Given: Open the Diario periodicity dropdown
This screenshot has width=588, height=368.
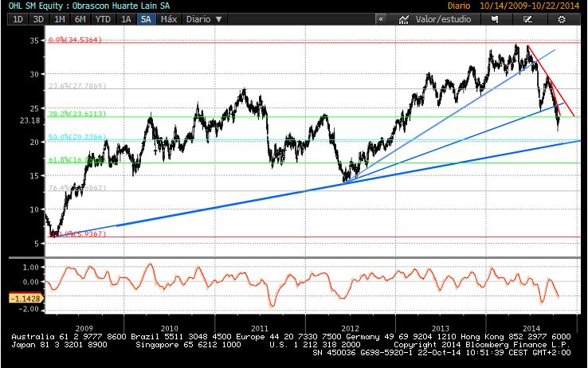Looking at the screenshot, I should pyautogui.click(x=205, y=19).
